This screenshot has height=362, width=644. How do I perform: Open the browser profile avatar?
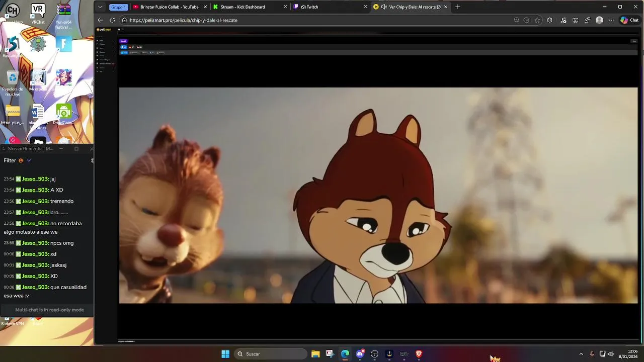[x=599, y=20]
